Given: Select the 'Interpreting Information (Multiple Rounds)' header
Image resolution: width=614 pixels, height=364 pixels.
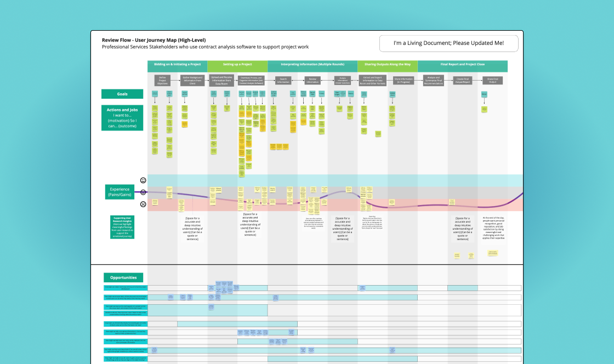Looking at the screenshot, I should coord(311,65).
